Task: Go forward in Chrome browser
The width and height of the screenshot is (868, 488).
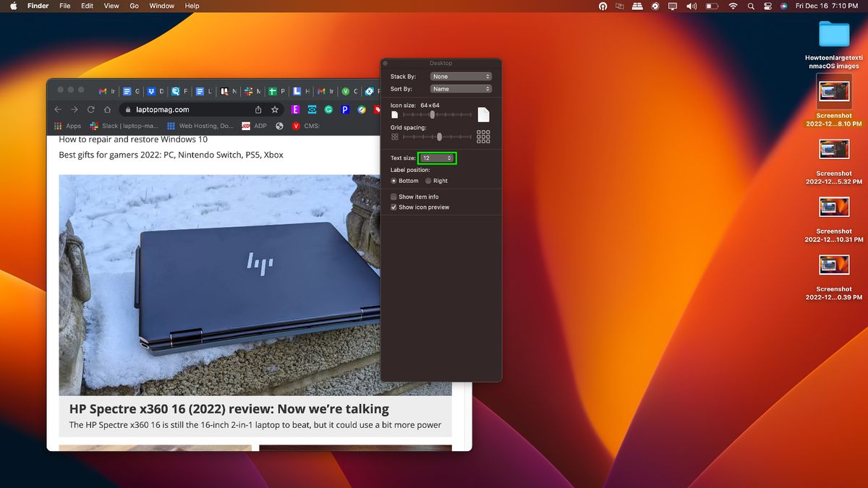Action: (75, 109)
